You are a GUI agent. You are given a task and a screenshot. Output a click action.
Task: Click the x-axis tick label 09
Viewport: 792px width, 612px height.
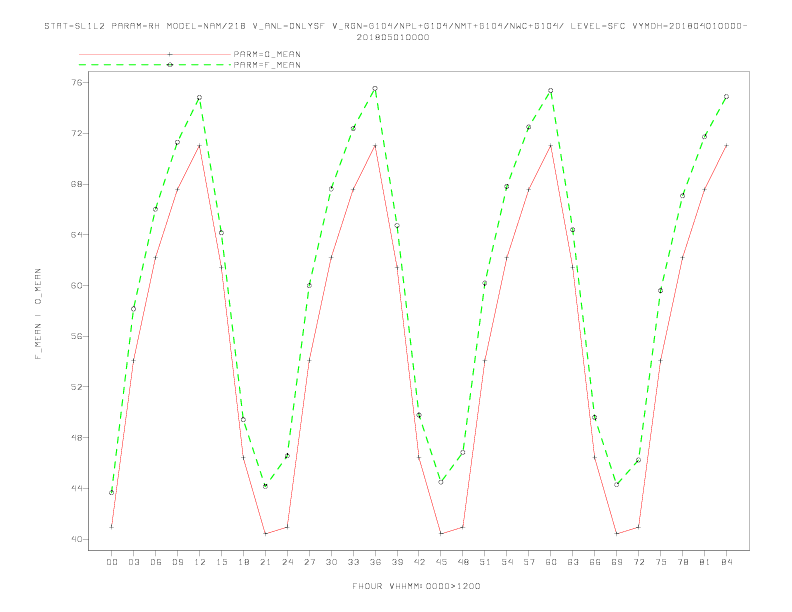[x=177, y=562]
